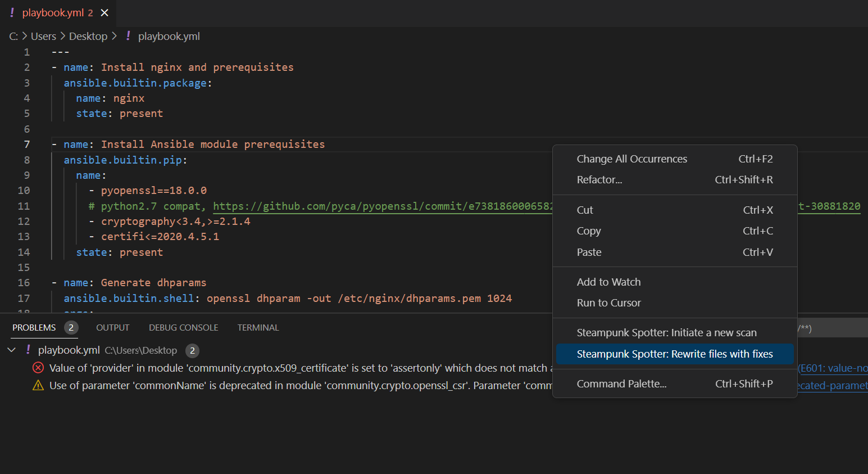Click the yellow warning triangle icon
The image size is (868, 474).
38,385
